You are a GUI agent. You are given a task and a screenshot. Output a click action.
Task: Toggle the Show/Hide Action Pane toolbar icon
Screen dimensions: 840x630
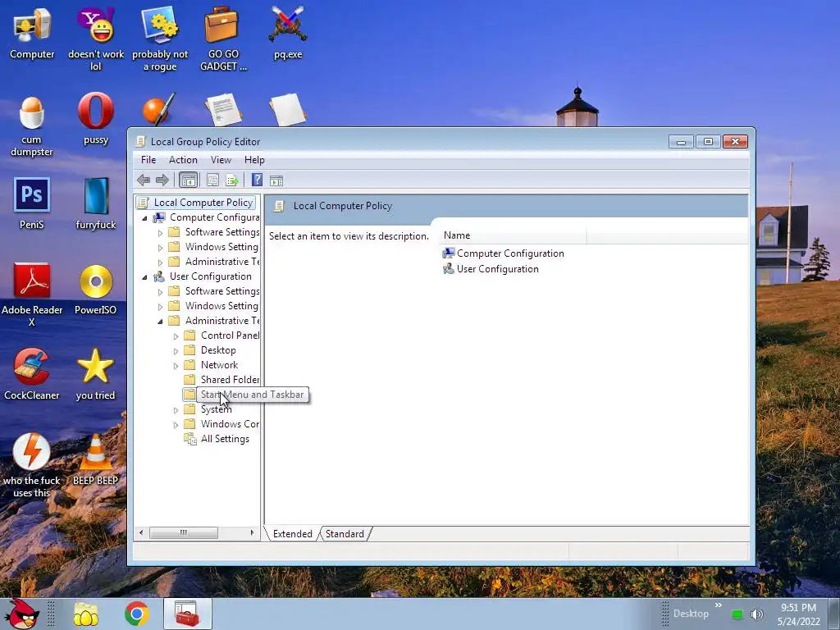276,180
